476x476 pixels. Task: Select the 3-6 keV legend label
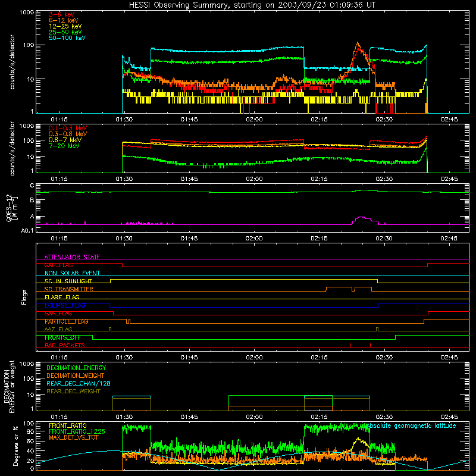(x=62, y=14)
